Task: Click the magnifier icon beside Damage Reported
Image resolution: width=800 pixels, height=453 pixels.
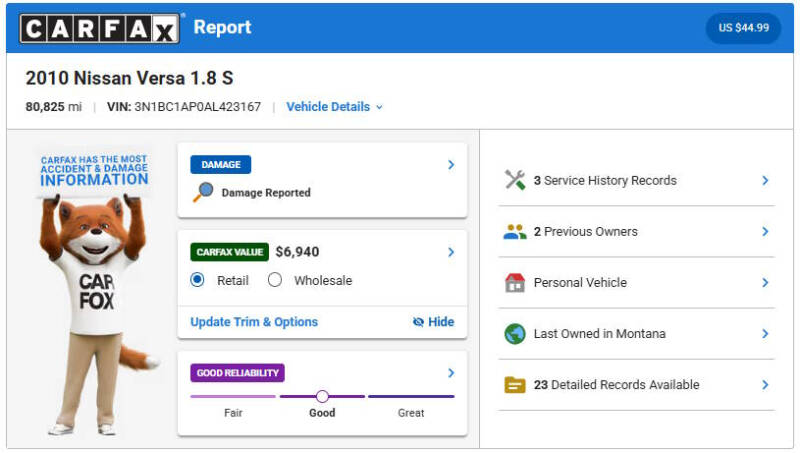Action: pyautogui.click(x=203, y=192)
